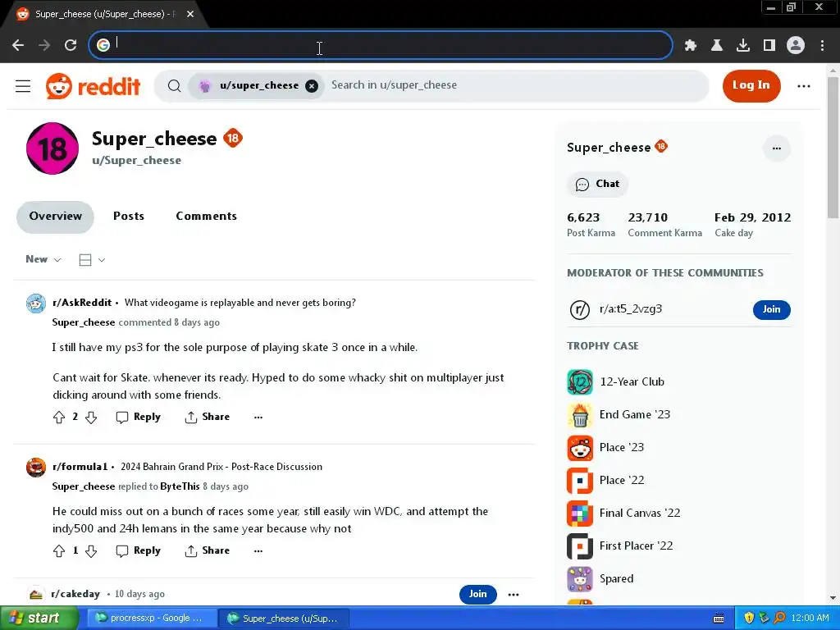840x630 pixels.
Task: Go back using browser back arrow
Action: [x=18, y=46]
